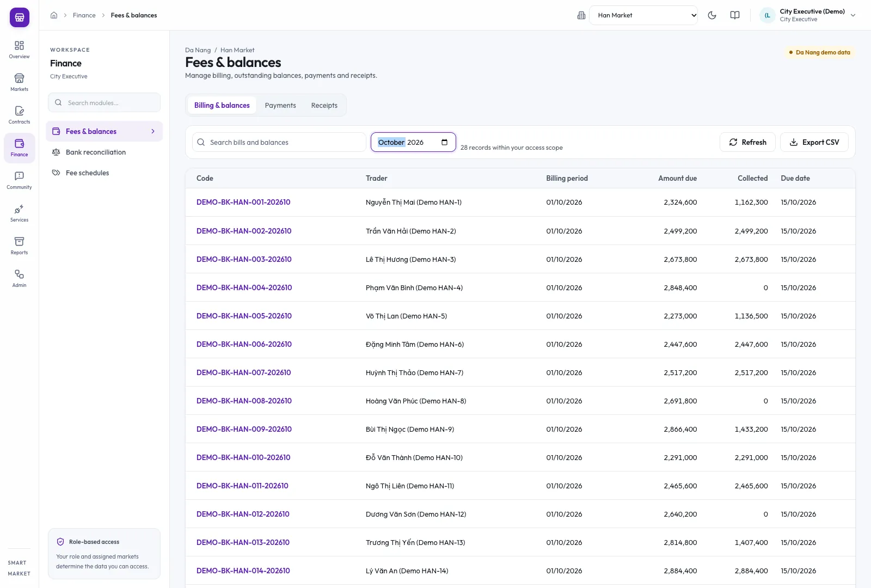Click trader Ngô Thị Liên (Demo HAN-11)
871x588 pixels.
click(x=410, y=486)
